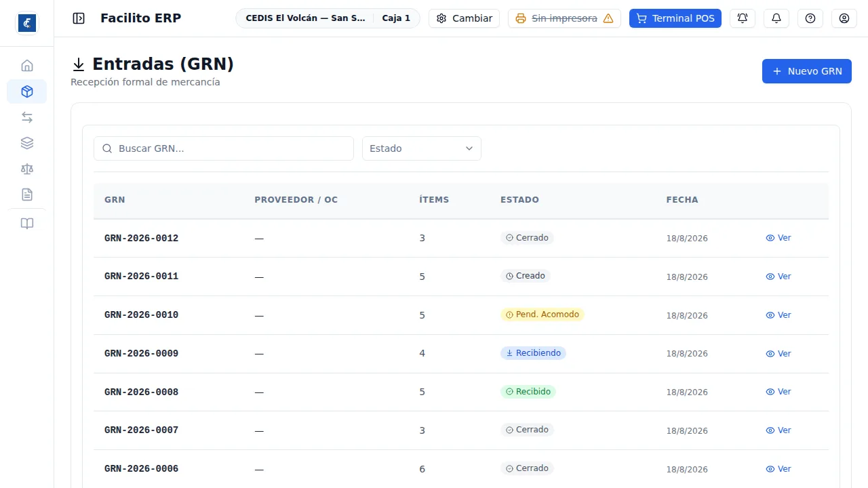Click the Pend. Acomodo status badge

point(542,314)
